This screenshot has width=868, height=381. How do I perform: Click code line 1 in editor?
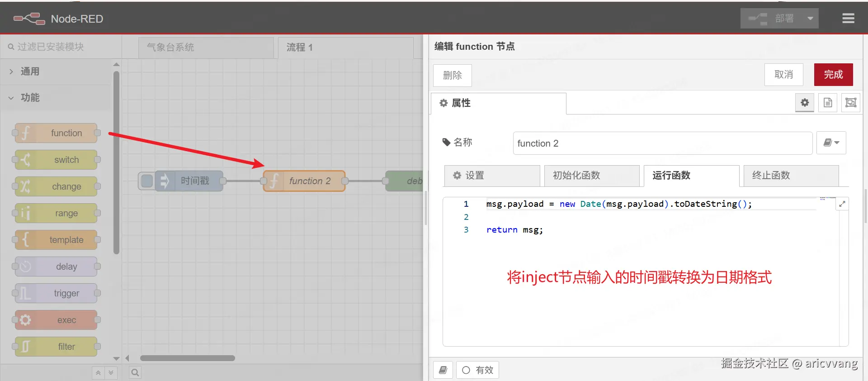pos(619,204)
